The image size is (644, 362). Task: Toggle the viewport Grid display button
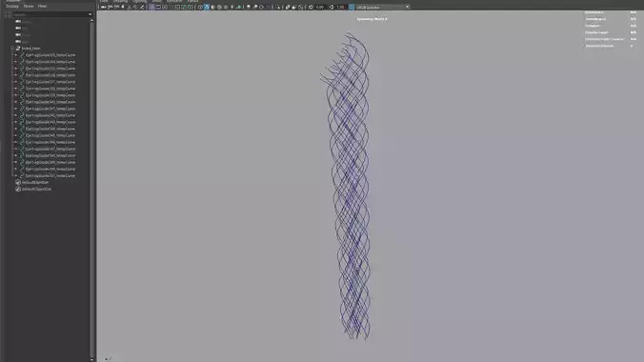pyautogui.click(x=151, y=7)
